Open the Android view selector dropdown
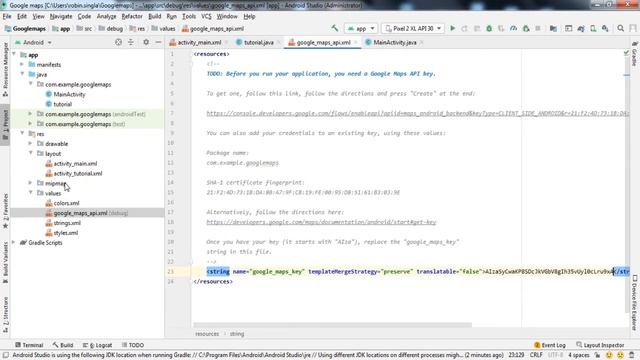 (33, 42)
